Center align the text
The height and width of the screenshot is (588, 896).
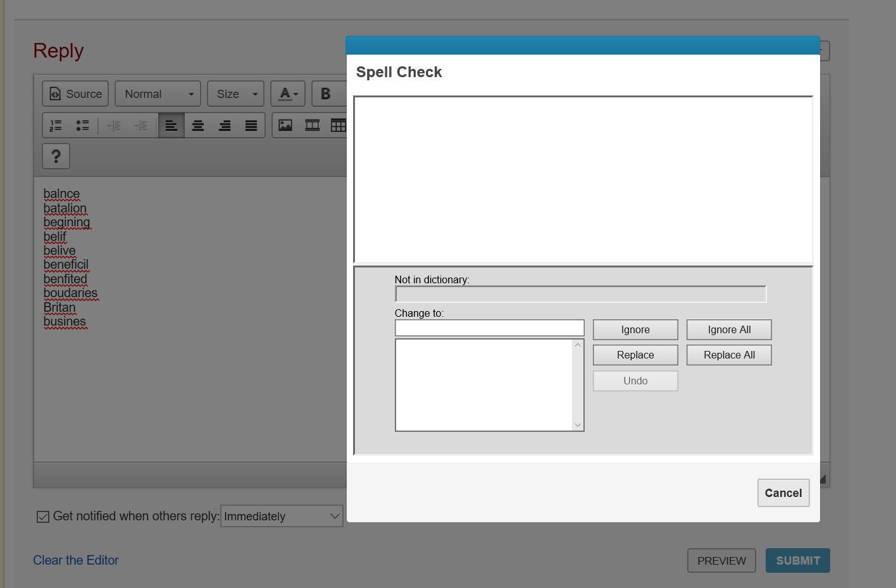198,125
